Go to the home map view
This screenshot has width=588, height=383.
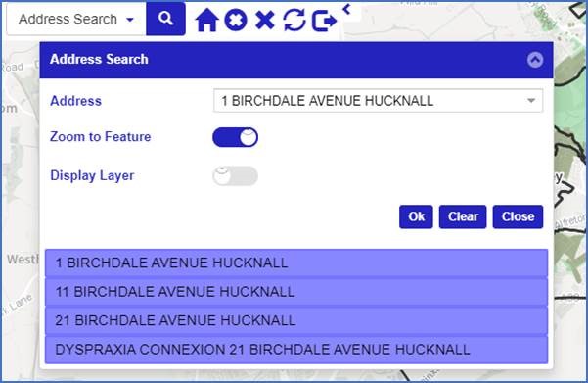pyautogui.click(x=207, y=20)
